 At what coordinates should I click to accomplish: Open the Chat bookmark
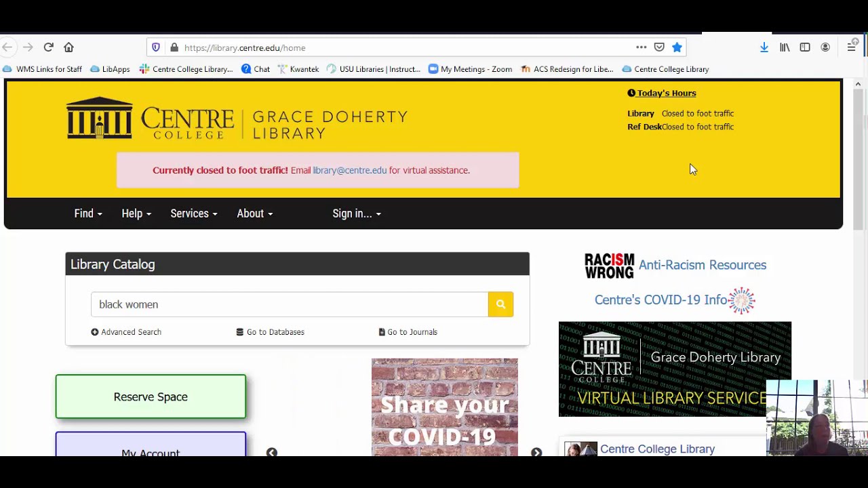click(x=256, y=69)
